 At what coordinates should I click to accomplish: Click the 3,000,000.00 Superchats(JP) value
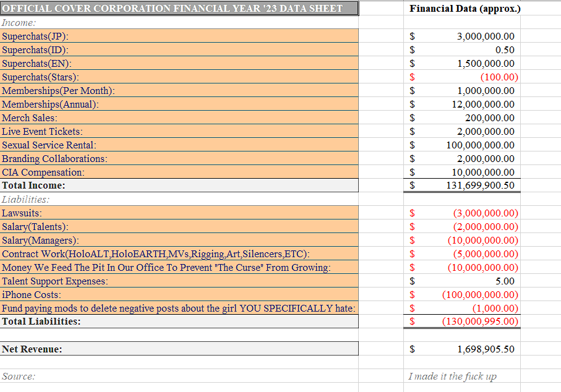point(486,36)
